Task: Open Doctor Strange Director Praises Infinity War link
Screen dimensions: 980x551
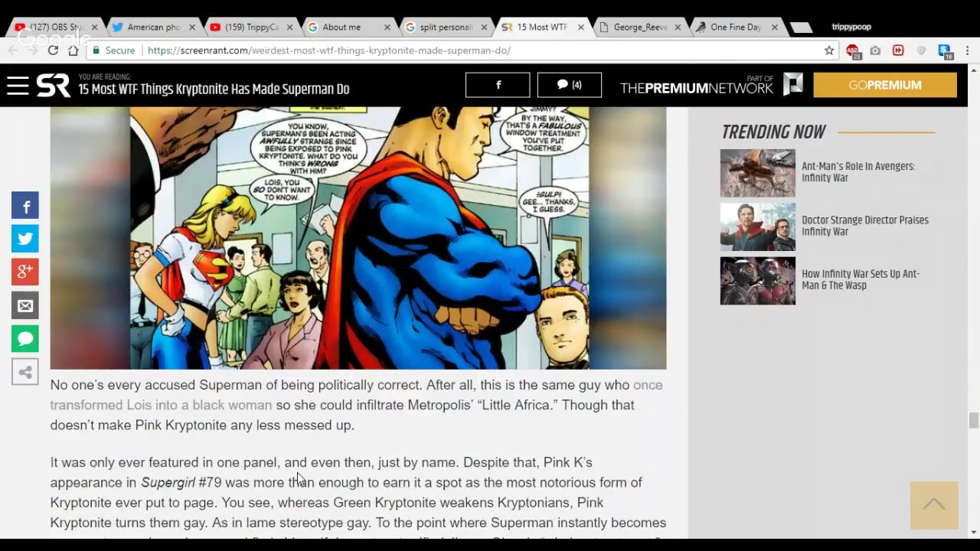Action: tap(865, 226)
